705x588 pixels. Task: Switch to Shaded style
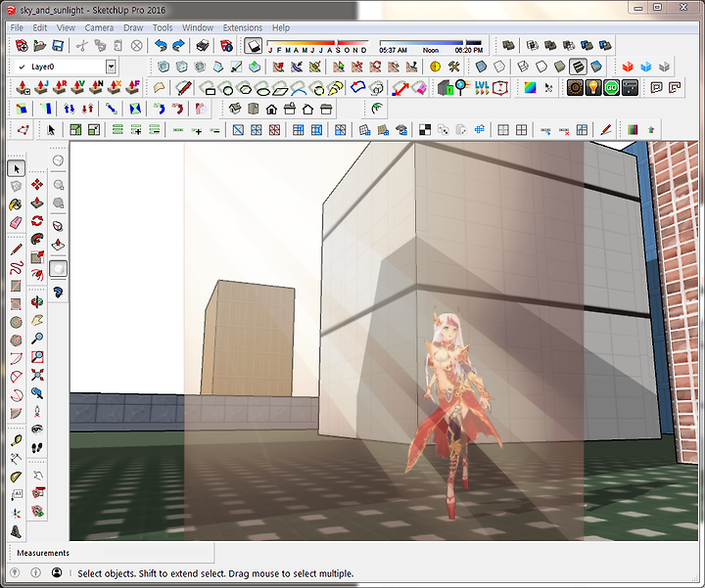coord(560,67)
